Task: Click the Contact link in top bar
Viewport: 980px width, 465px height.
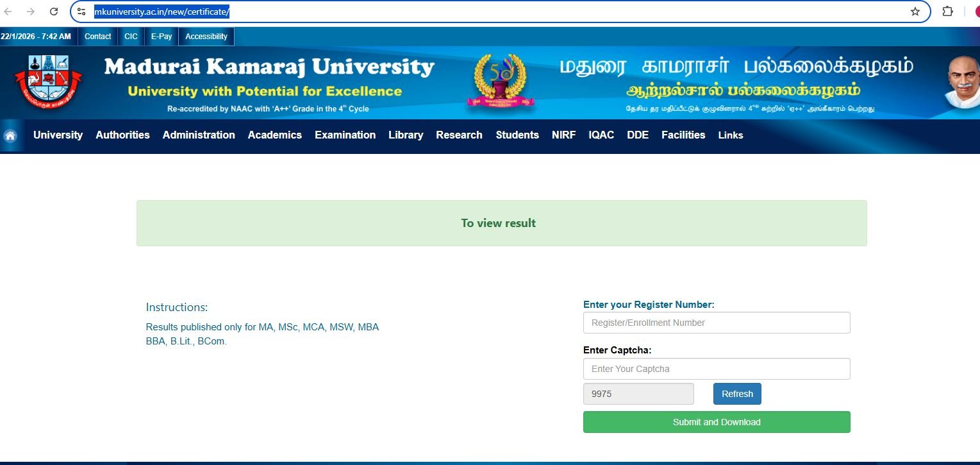Action: coord(98,37)
